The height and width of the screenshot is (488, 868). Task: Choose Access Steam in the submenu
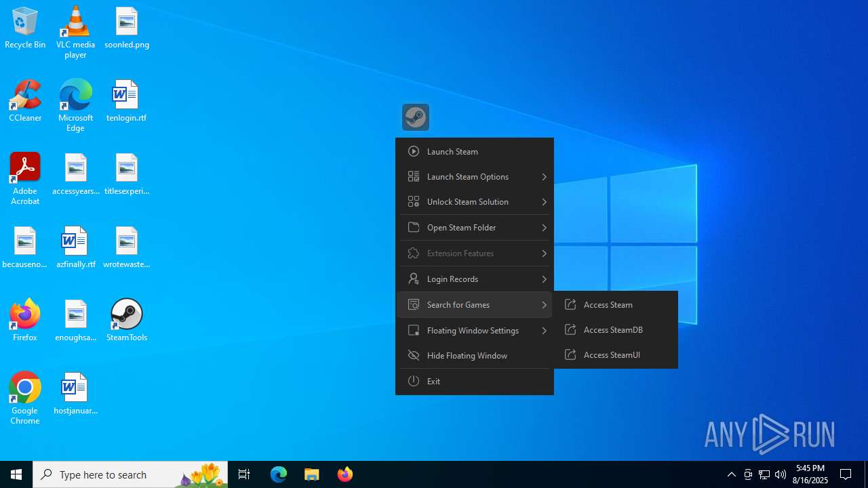pos(616,304)
